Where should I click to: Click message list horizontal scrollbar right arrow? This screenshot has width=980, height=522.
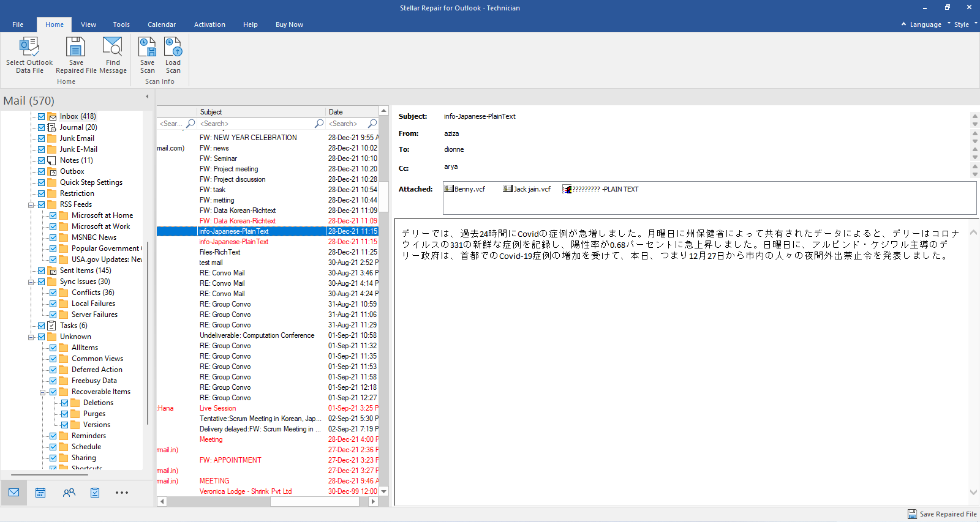pos(373,501)
